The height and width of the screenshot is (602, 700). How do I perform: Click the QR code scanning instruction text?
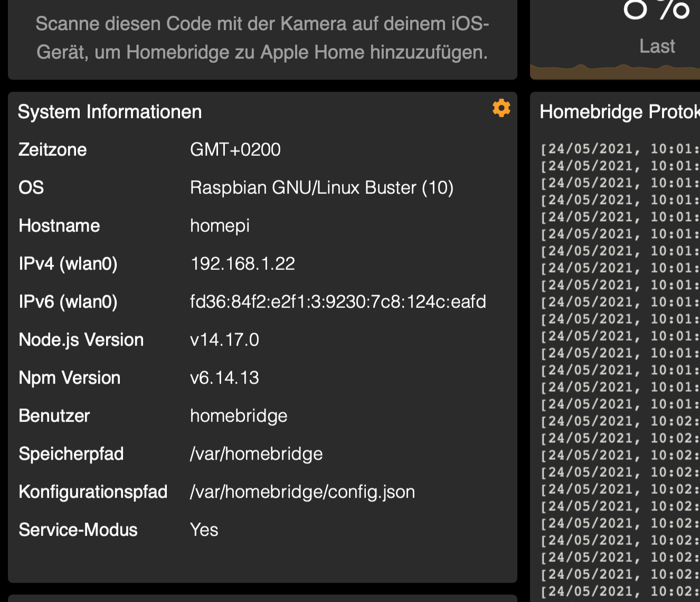[x=262, y=38]
